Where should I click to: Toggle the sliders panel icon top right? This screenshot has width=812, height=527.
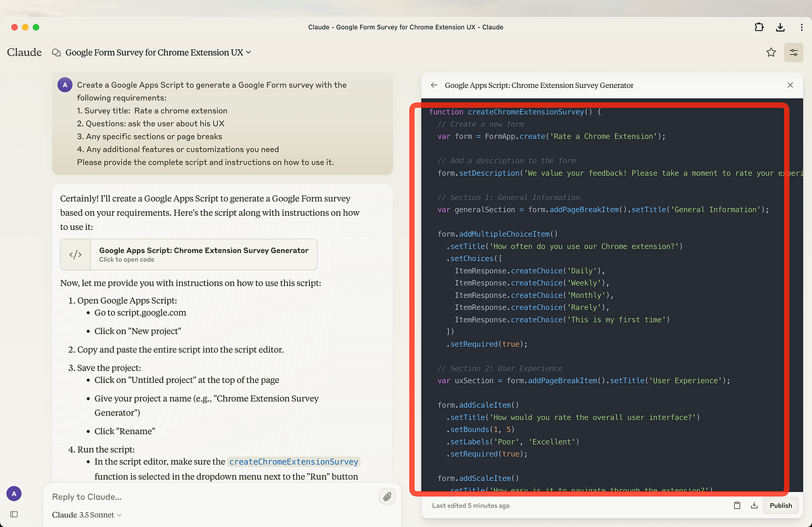pyautogui.click(x=793, y=52)
